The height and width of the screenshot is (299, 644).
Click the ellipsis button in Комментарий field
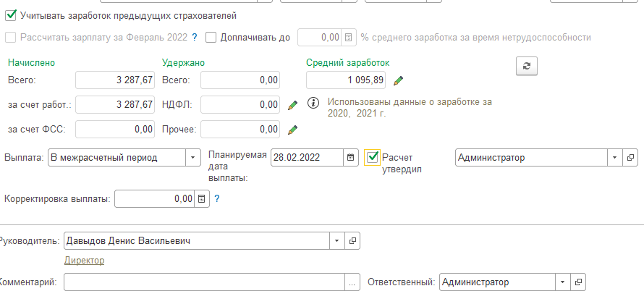tap(352, 282)
